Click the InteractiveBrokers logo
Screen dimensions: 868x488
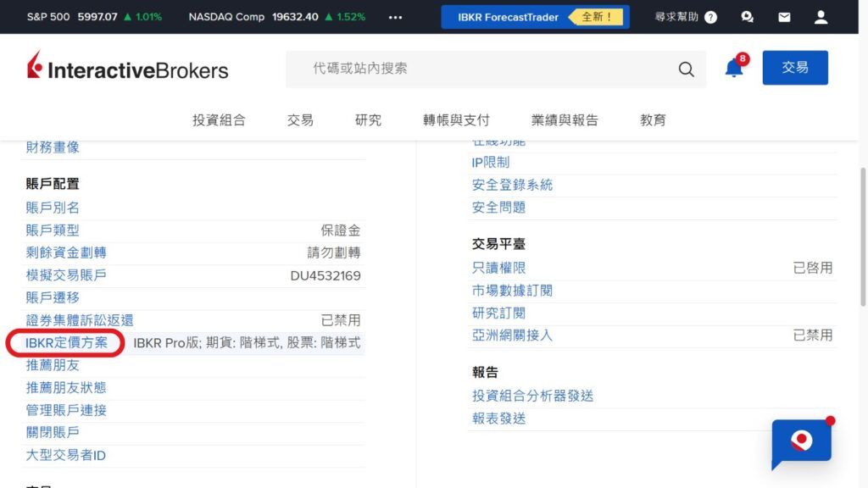[127, 67]
